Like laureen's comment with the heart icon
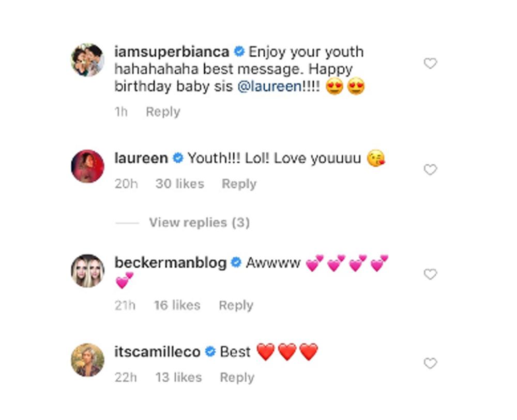Screen dimensions: 517x420 [430, 169]
